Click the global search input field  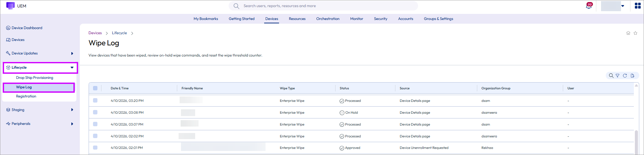pyautogui.click(x=323, y=6)
